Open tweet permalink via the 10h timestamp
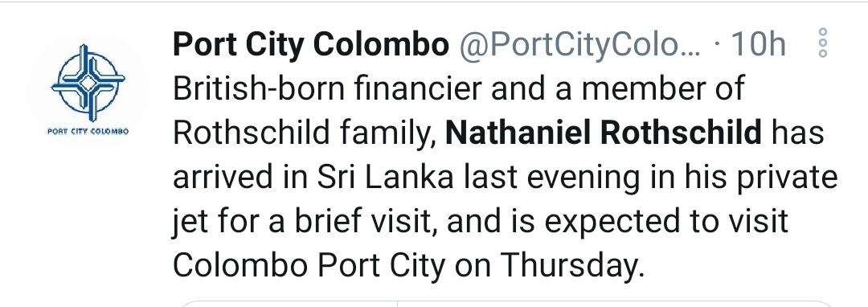 tap(759, 43)
